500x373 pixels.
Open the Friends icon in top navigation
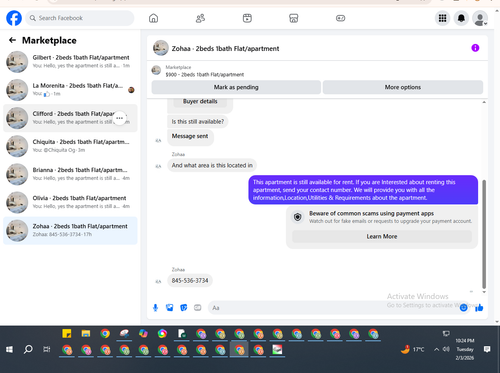coord(200,18)
